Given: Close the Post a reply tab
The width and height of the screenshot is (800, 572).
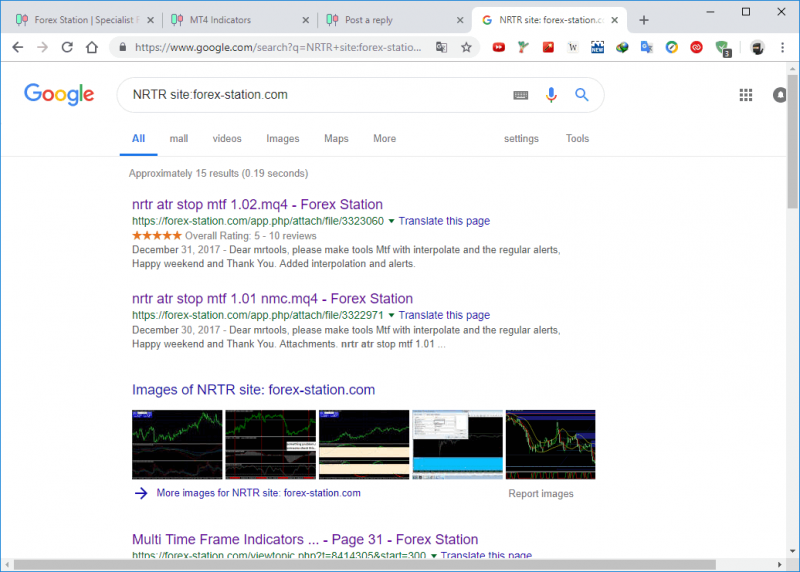Looking at the screenshot, I should click(460, 20).
